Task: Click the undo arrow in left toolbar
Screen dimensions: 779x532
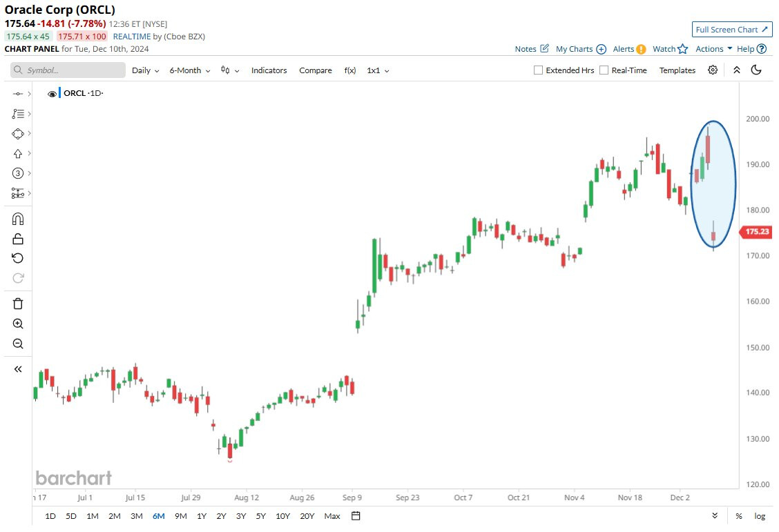Action: click(18, 258)
